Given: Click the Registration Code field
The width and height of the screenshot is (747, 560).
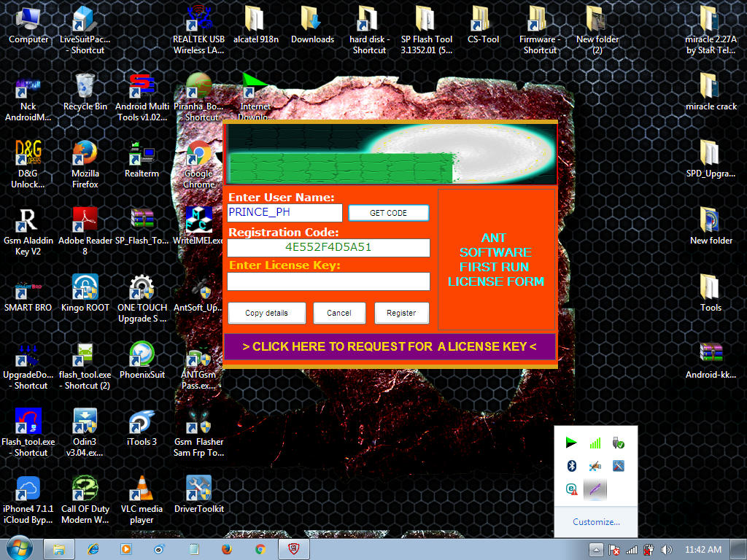Looking at the screenshot, I should pyautogui.click(x=328, y=247).
